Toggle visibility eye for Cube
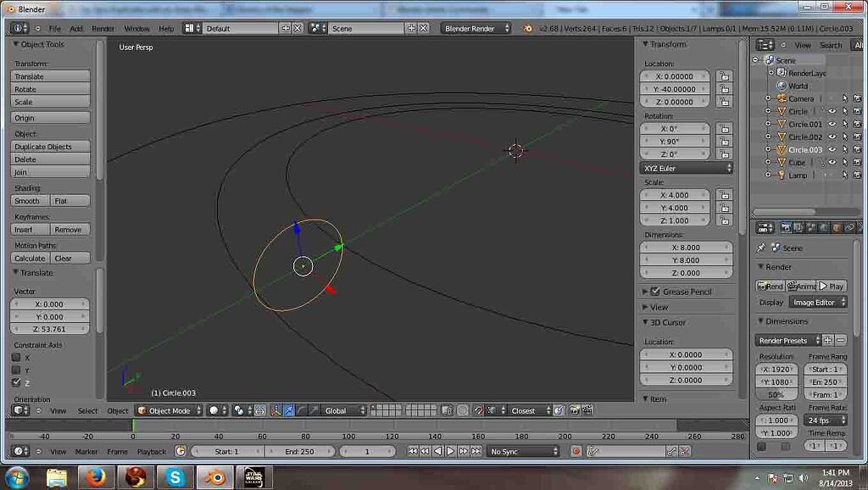The width and height of the screenshot is (868, 490). [832, 162]
